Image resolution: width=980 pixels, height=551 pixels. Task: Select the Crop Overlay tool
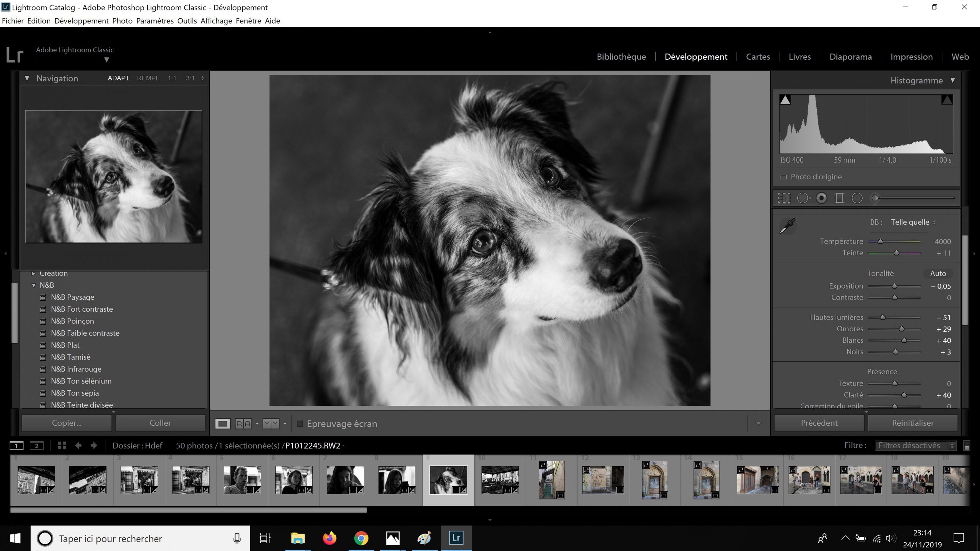point(784,198)
